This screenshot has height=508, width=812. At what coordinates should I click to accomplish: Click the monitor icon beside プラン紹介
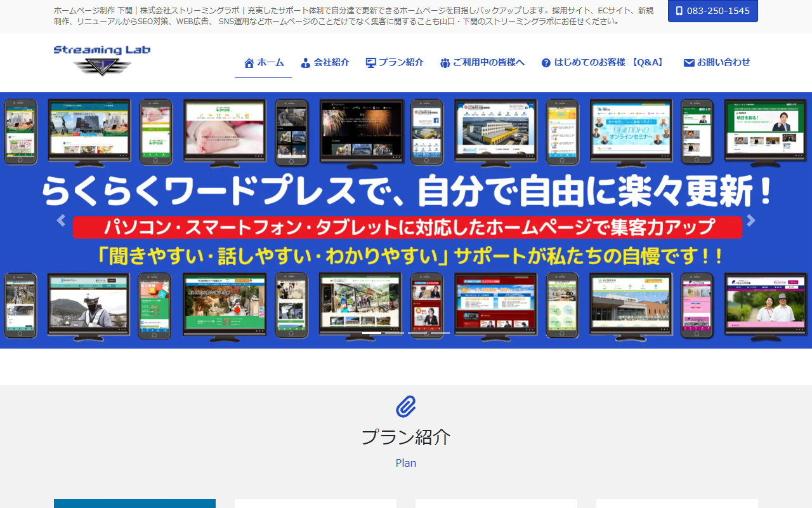[x=371, y=63]
